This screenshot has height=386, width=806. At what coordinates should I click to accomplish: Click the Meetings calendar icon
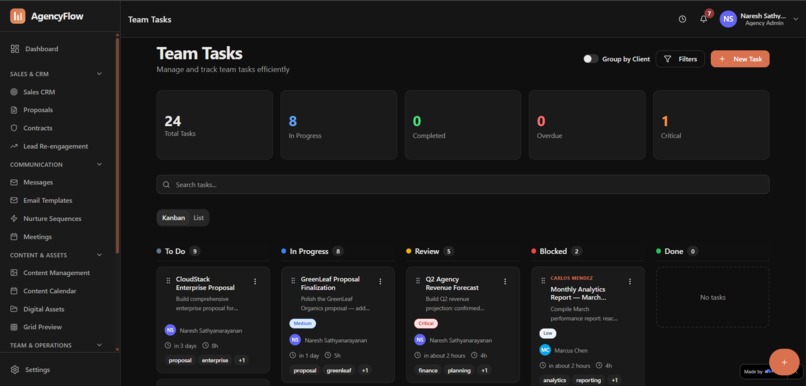pos(14,237)
